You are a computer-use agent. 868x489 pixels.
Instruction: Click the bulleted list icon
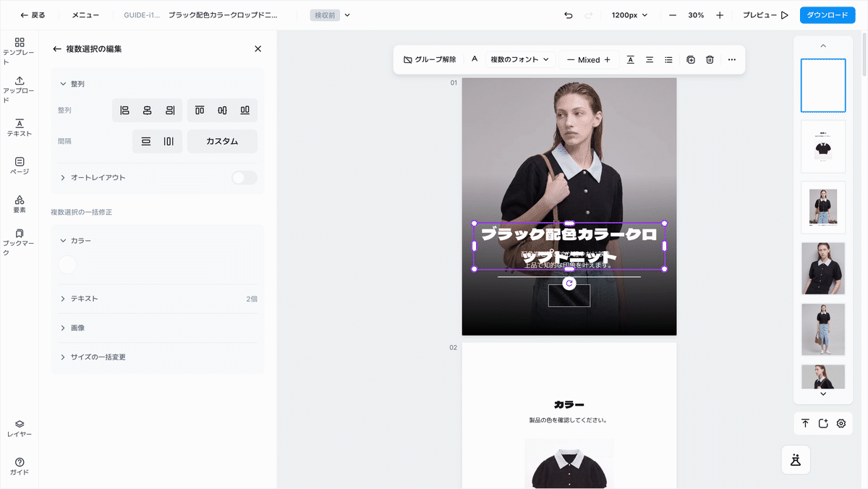tap(668, 60)
